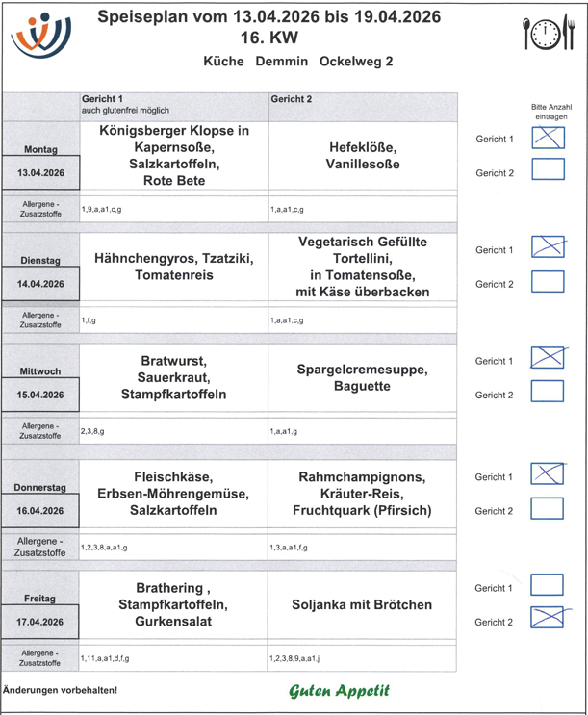Toggle Donnerstag's Gericht 1 checkbox
The image size is (588, 715).
(x=548, y=474)
